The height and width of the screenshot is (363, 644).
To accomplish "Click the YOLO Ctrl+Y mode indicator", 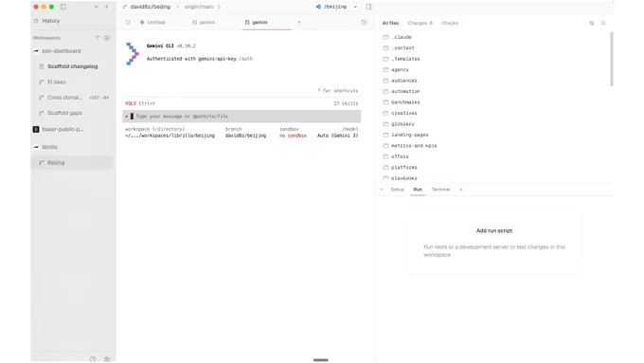I will click(140, 103).
